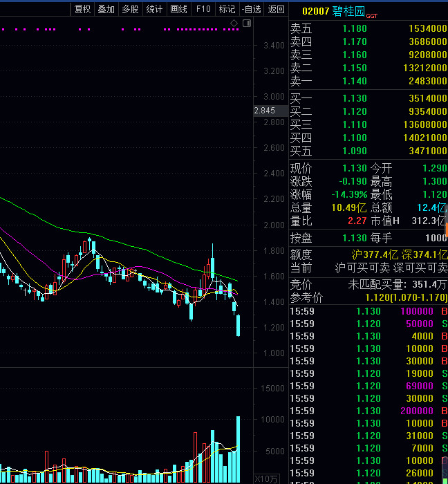Click the orange scrollbar at panel edge
This screenshot has height=484, width=448.
click(447, 228)
